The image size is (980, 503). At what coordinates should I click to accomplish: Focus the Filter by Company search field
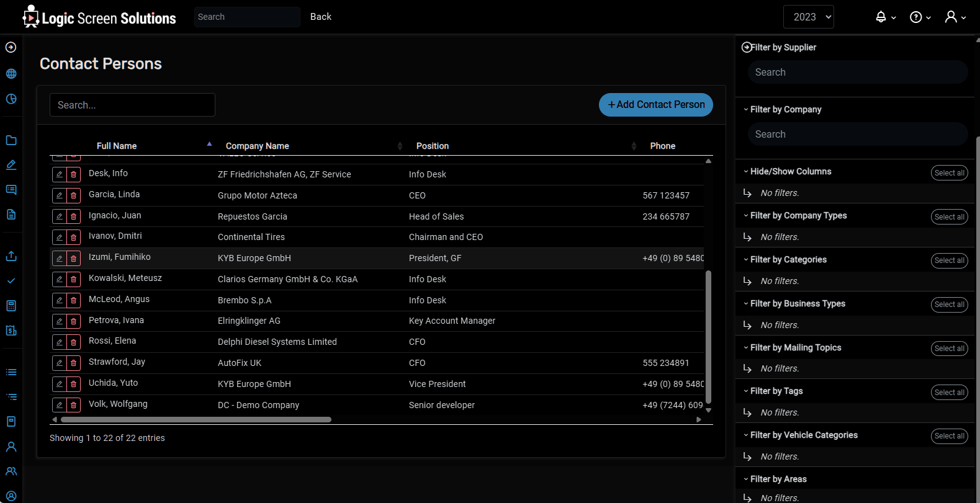pos(858,134)
